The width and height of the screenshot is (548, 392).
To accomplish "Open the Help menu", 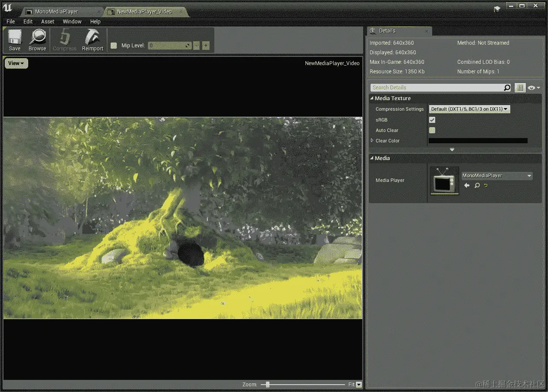I will [95, 21].
